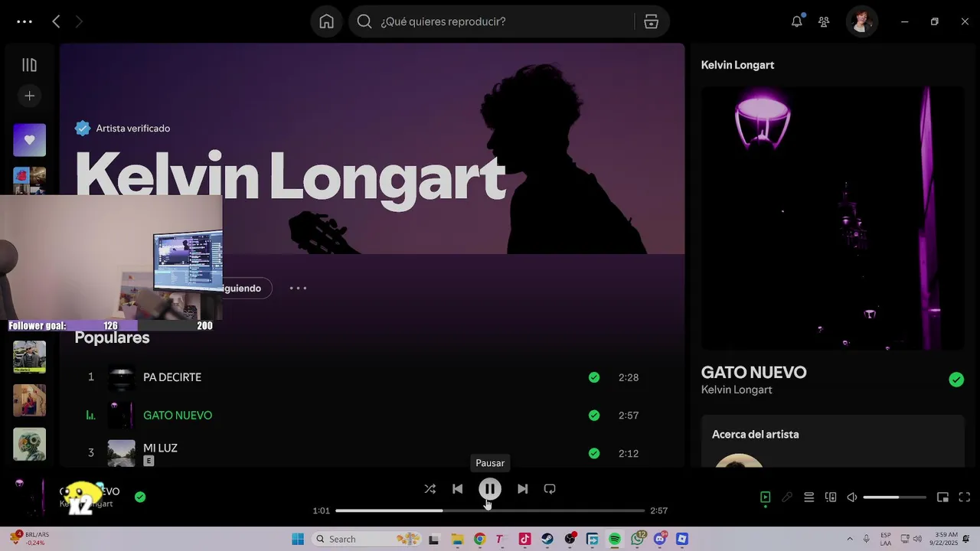The width and height of the screenshot is (980, 551).
Task: Open PA DECIRTE album thumbnail
Action: 121,377
